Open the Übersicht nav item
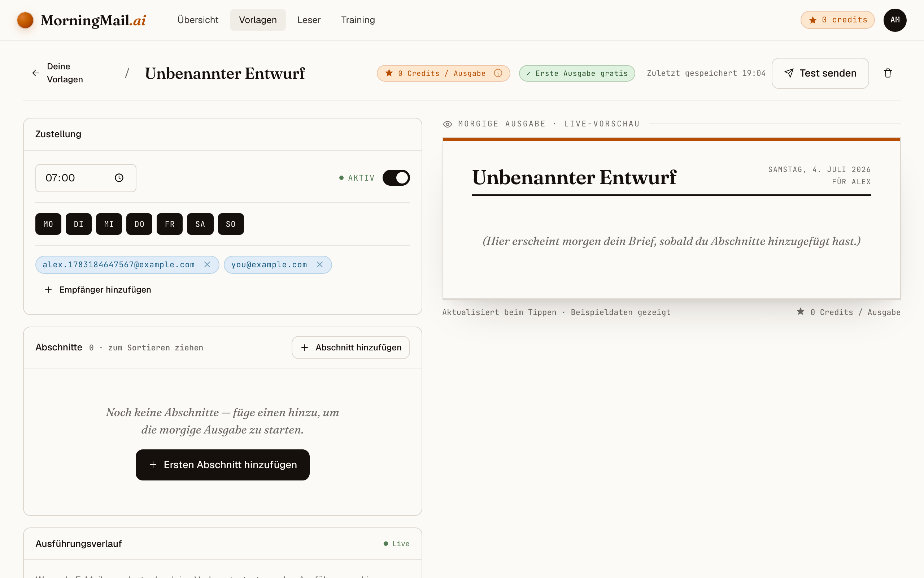This screenshot has width=924, height=578. 198,20
